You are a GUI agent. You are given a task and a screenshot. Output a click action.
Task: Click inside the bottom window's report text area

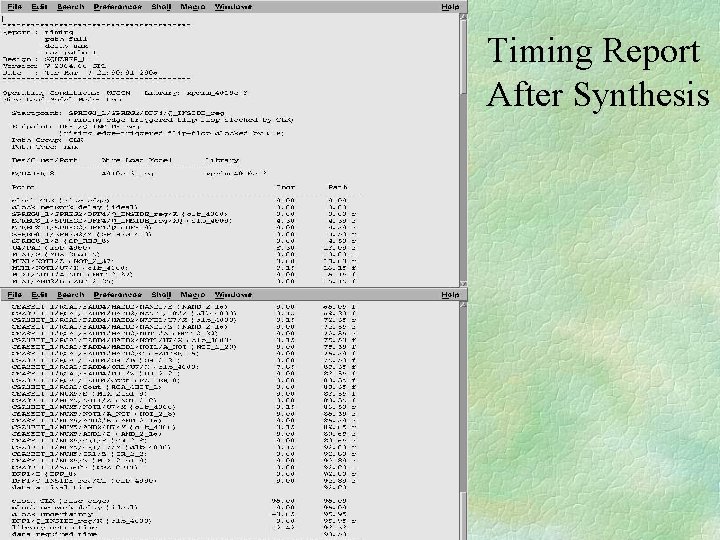pyautogui.click(x=230, y=420)
